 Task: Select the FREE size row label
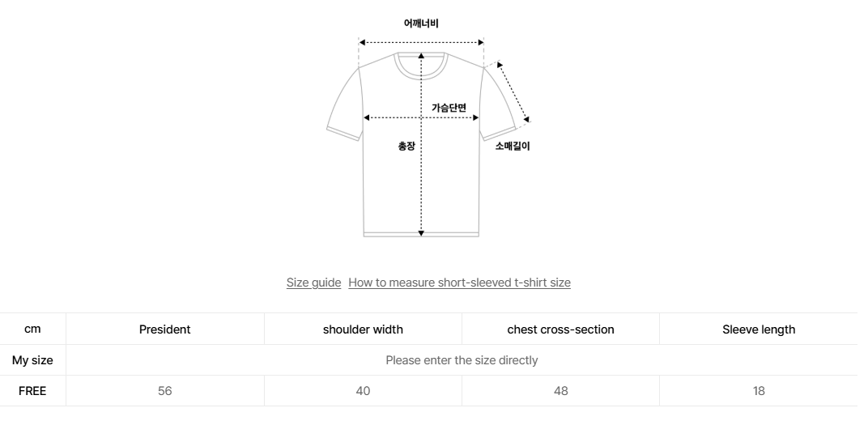click(x=32, y=391)
